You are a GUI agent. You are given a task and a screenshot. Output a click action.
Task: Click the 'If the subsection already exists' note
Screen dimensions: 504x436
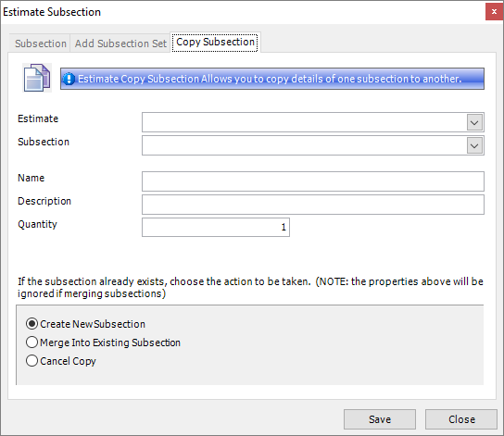click(x=250, y=287)
